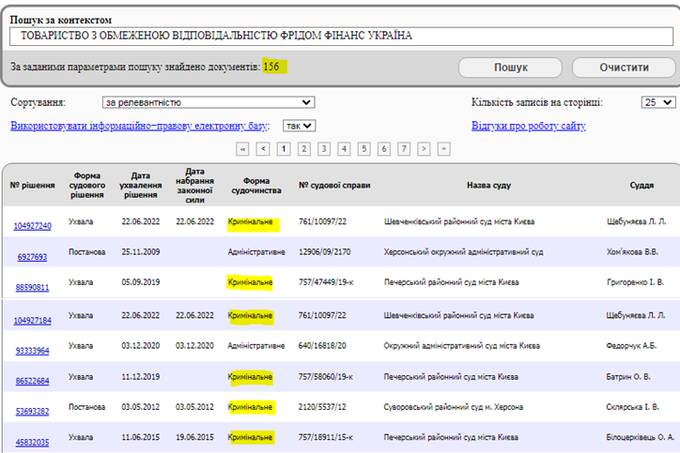680x453 pixels.
Task: Click the № рішення column header
Action: (x=33, y=186)
